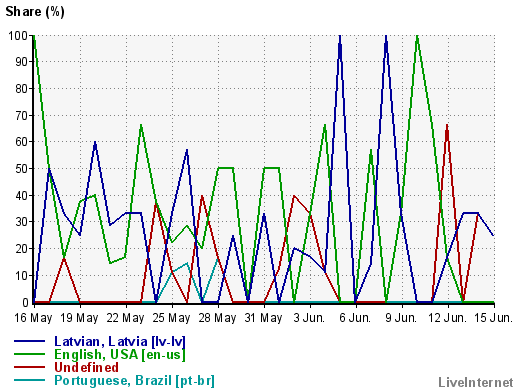Click the 16 May date label

tap(33, 318)
